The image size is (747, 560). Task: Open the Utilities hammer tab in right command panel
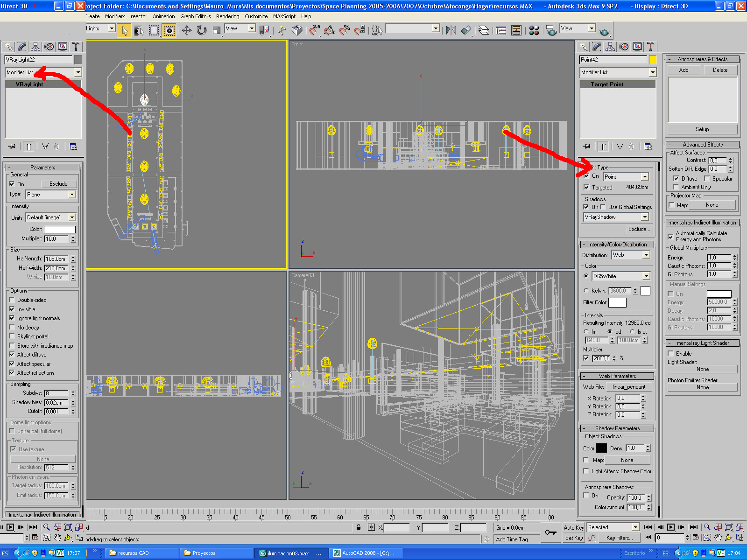pos(650,47)
